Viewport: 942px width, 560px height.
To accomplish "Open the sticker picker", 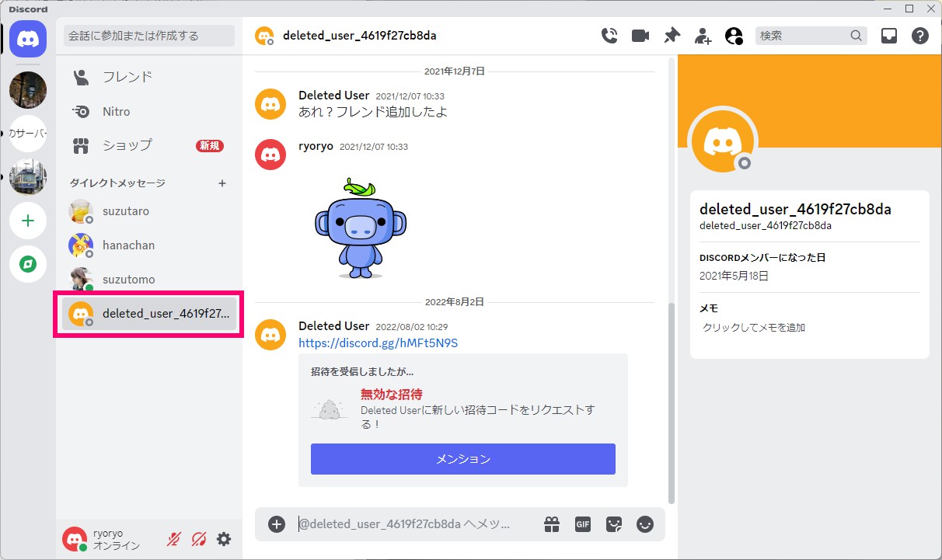I will (614, 524).
